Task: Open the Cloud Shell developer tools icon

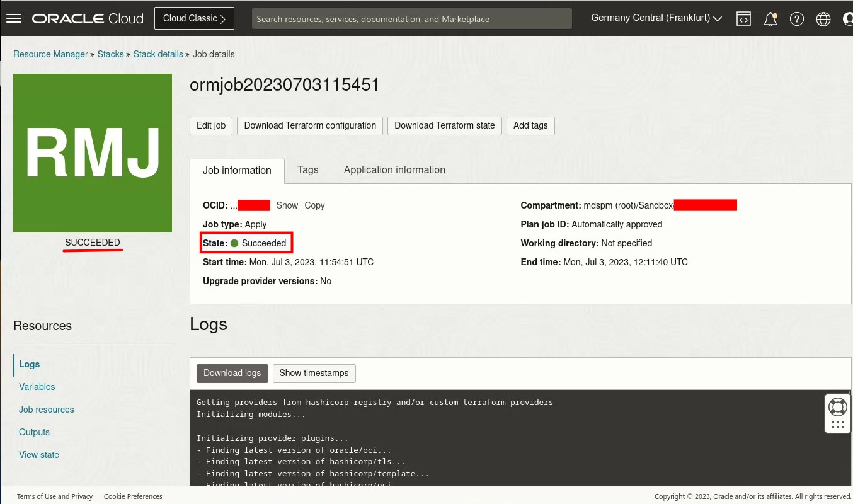Action: click(x=743, y=19)
